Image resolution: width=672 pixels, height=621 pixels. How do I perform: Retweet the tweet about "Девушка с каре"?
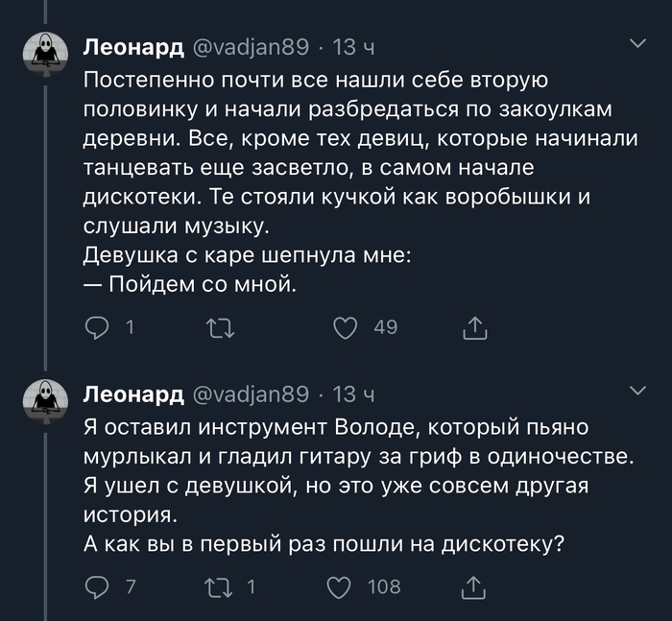[x=220, y=329]
